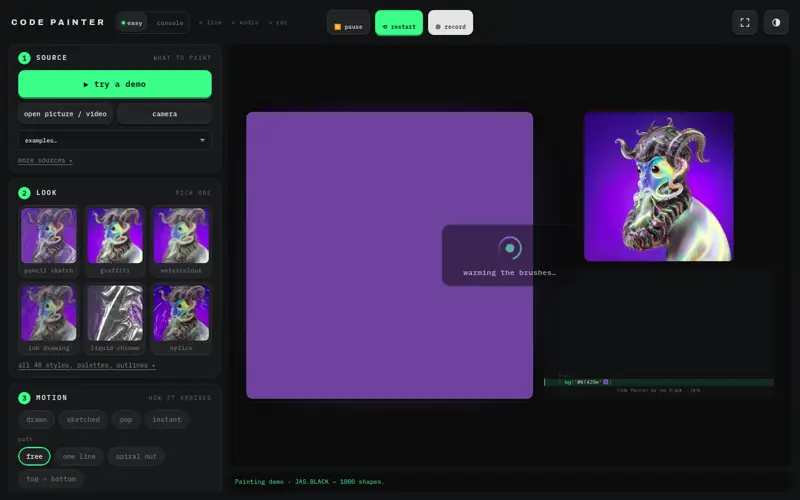Select the free path option
800x500 pixels.
coord(34,456)
